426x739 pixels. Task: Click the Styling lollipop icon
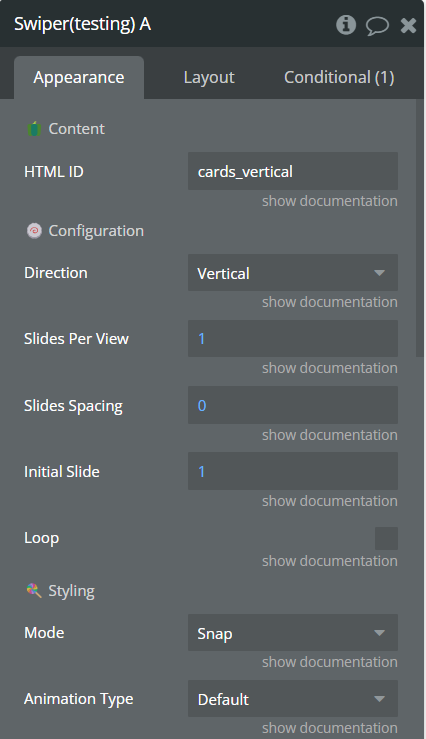[34, 590]
